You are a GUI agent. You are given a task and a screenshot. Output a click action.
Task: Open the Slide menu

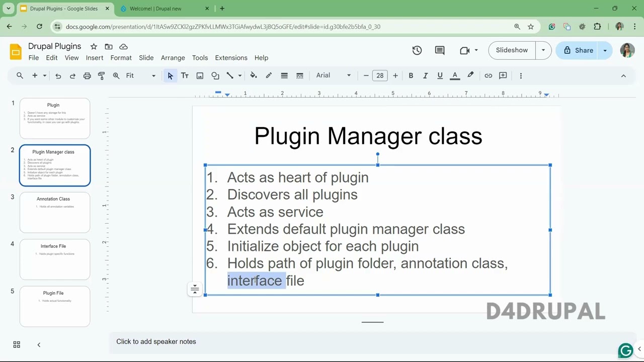[x=146, y=58]
